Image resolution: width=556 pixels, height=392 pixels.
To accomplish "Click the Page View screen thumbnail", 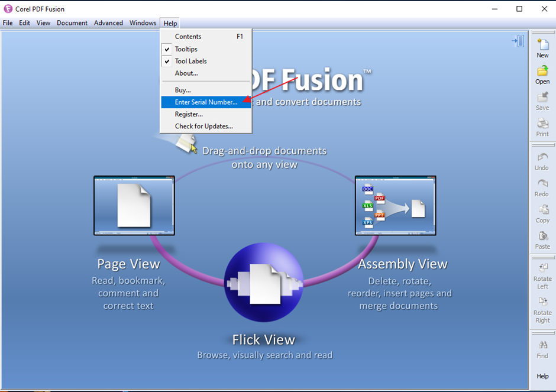I will click(x=134, y=205).
